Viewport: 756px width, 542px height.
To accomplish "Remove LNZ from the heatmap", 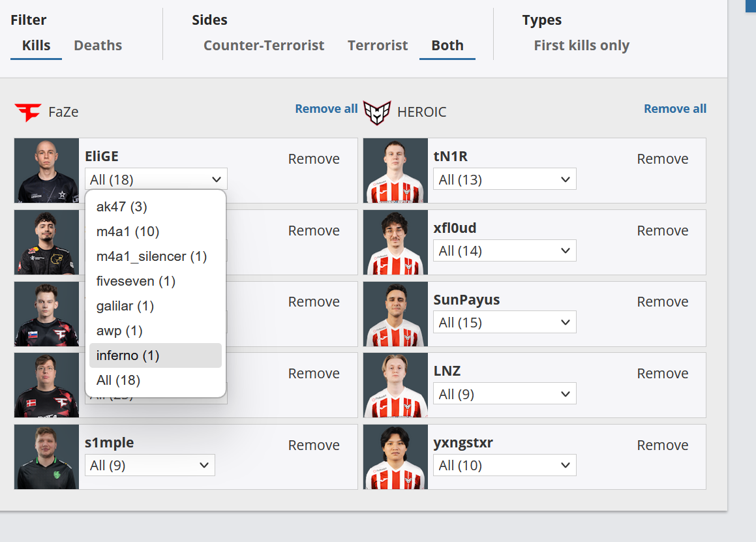I will point(662,374).
